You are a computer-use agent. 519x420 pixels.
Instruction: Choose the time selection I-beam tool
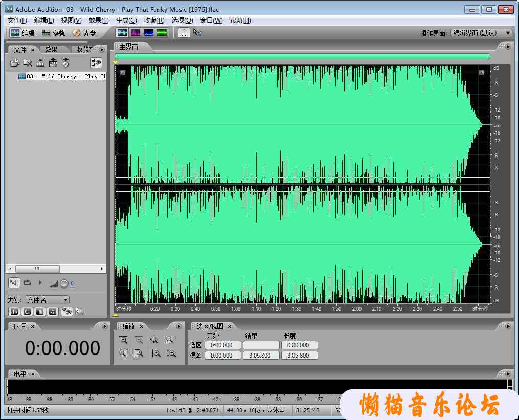coord(184,32)
